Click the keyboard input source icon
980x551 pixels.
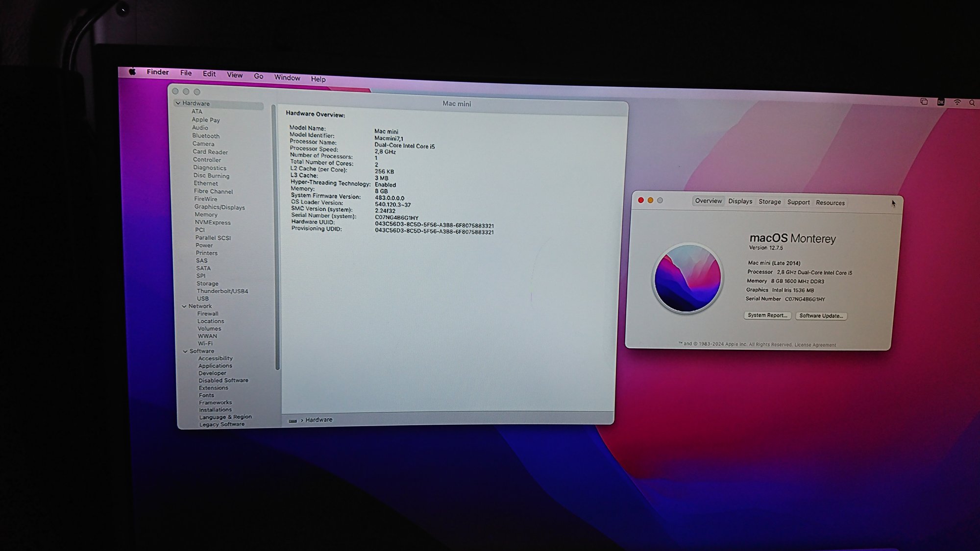pos(940,102)
